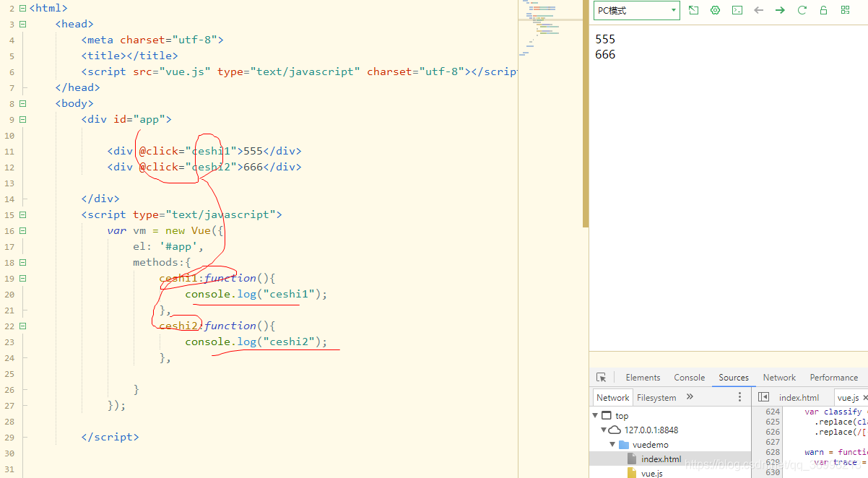Fold the <head> block at line 3
The width and height of the screenshot is (868, 478).
[x=23, y=25]
